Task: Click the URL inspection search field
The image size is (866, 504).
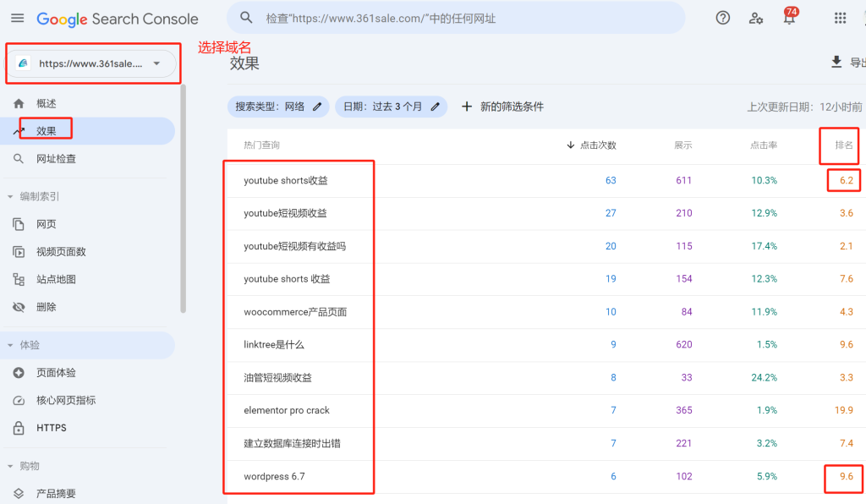Action: pos(457,18)
